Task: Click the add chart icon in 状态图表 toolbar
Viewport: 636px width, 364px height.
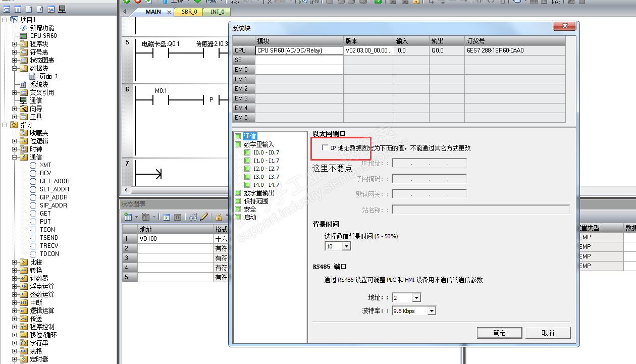Action: (128, 217)
